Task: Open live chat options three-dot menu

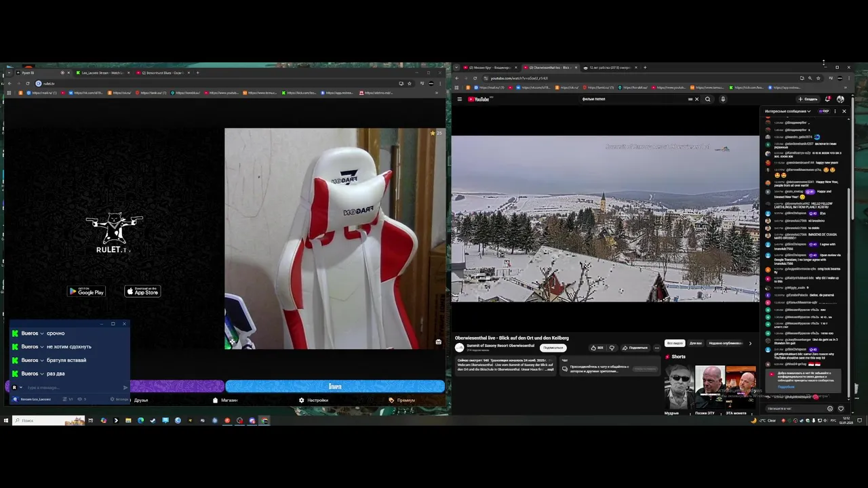Action: (835, 111)
